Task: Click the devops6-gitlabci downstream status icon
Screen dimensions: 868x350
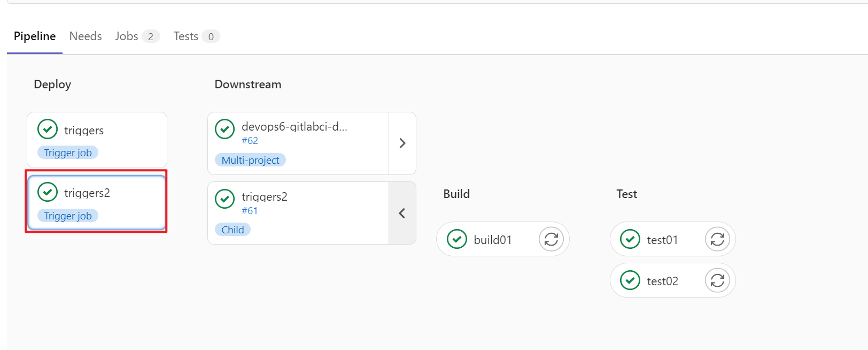Action: [x=224, y=129]
